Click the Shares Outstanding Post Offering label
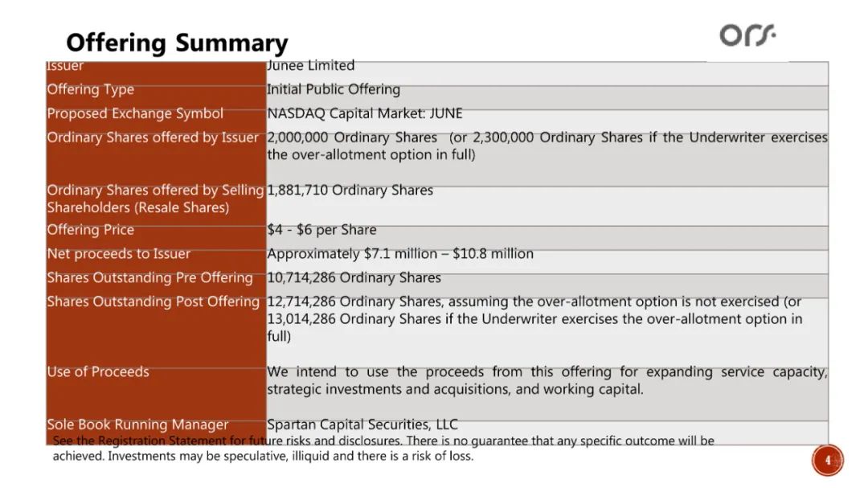 (x=154, y=301)
